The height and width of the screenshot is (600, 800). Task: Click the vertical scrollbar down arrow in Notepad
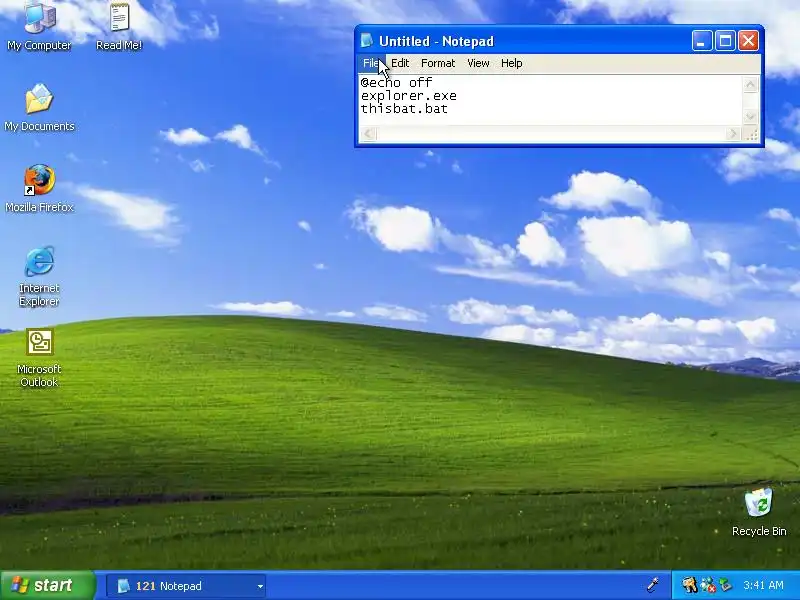point(750,117)
